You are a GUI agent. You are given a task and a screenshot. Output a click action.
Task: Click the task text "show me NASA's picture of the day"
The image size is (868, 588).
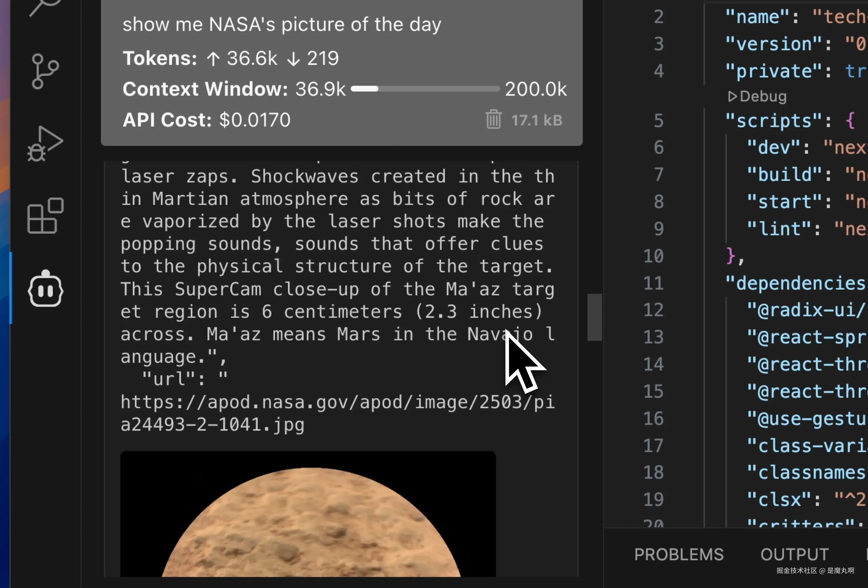coord(282,25)
